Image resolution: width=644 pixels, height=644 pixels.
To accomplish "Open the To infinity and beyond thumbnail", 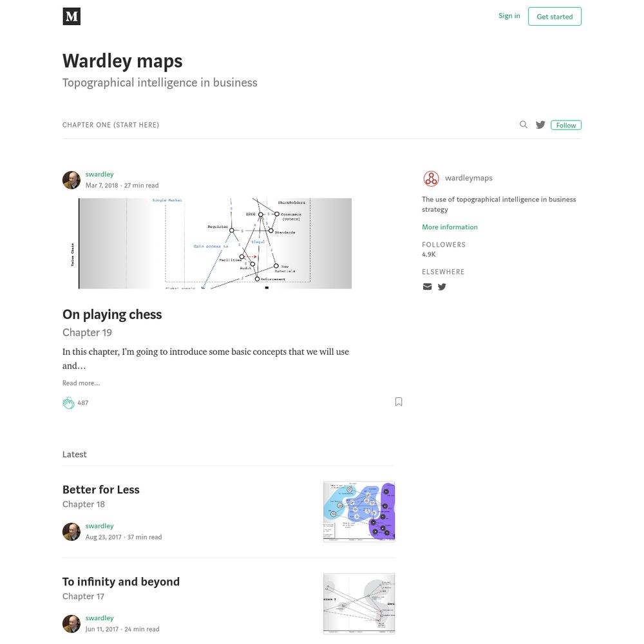I will (359, 603).
